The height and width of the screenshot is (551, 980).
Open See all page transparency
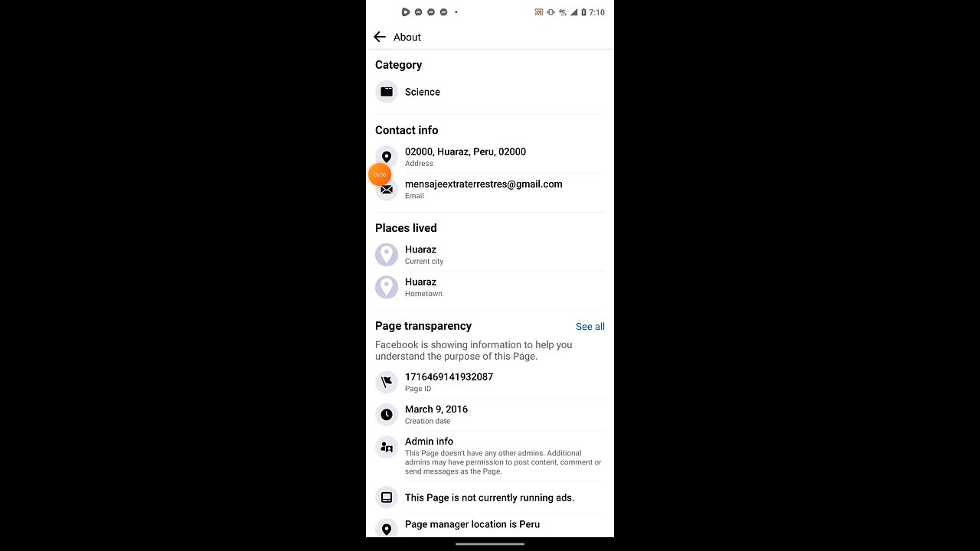pyautogui.click(x=590, y=327)
